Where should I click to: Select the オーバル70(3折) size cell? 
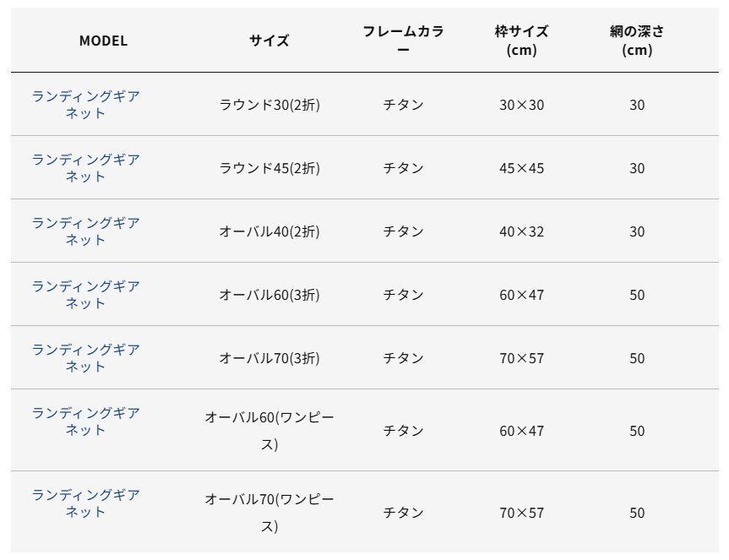click(269, 358)
